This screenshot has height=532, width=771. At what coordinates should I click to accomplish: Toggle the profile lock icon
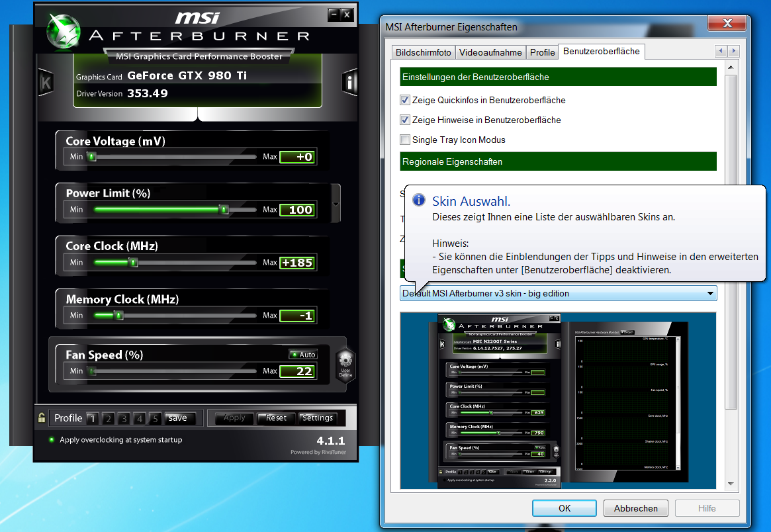pyautogui.click(x=42, y=418)
